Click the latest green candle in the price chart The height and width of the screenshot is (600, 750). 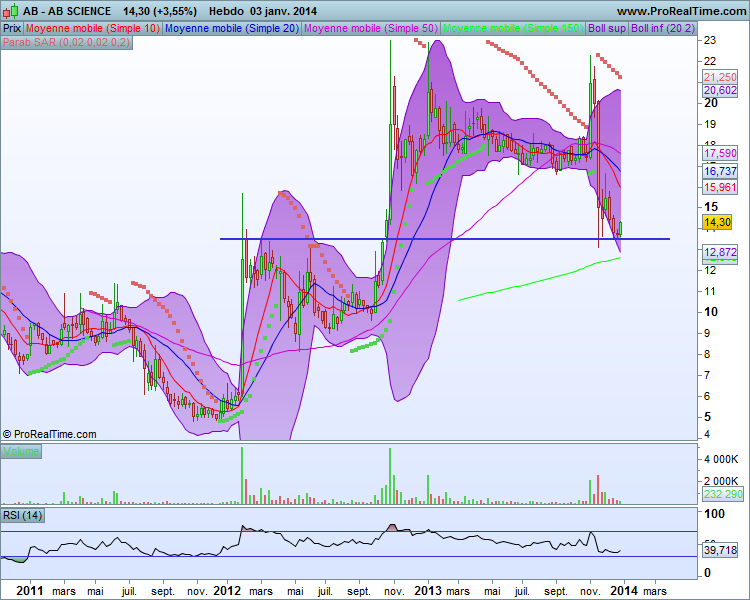pyautogui.click(x=620, y=228)
